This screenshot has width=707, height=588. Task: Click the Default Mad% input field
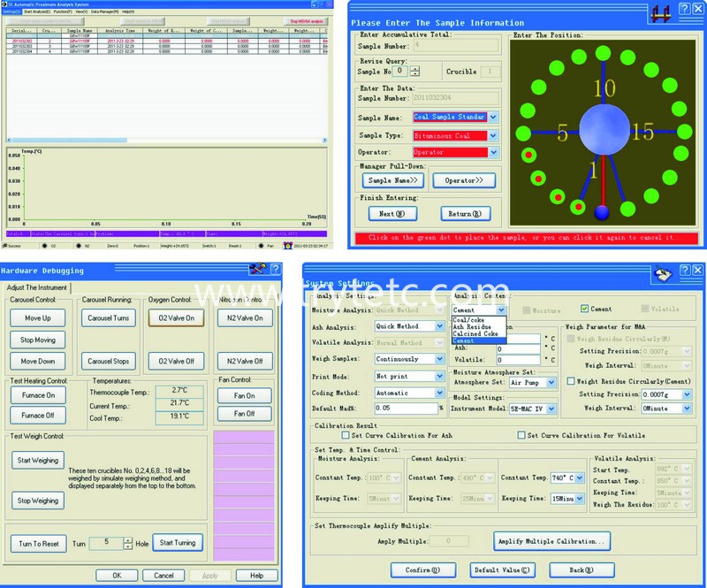(403, 384)
